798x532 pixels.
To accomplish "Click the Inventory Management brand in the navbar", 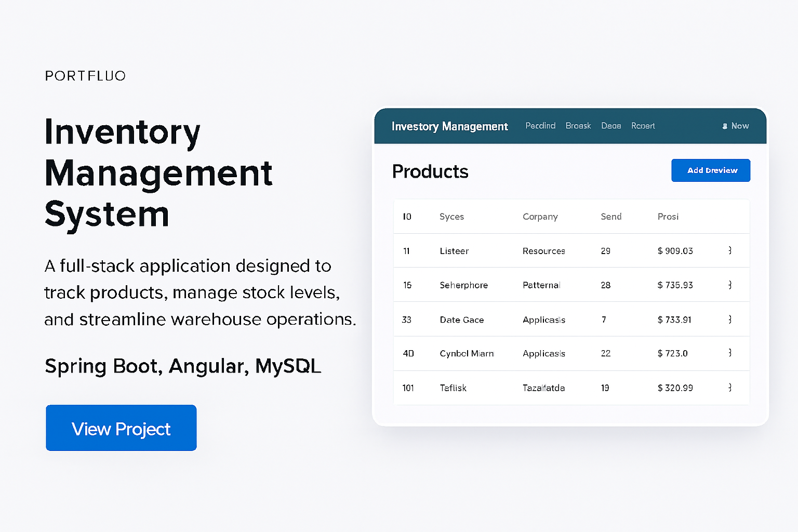I will [x=449, y=126].
